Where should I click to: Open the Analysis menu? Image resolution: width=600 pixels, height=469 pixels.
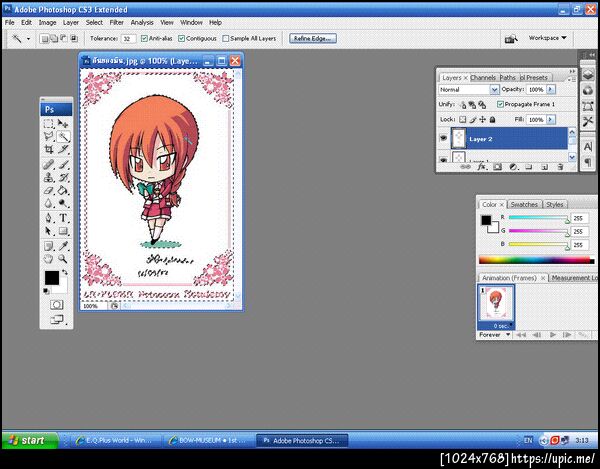(142, 23)
